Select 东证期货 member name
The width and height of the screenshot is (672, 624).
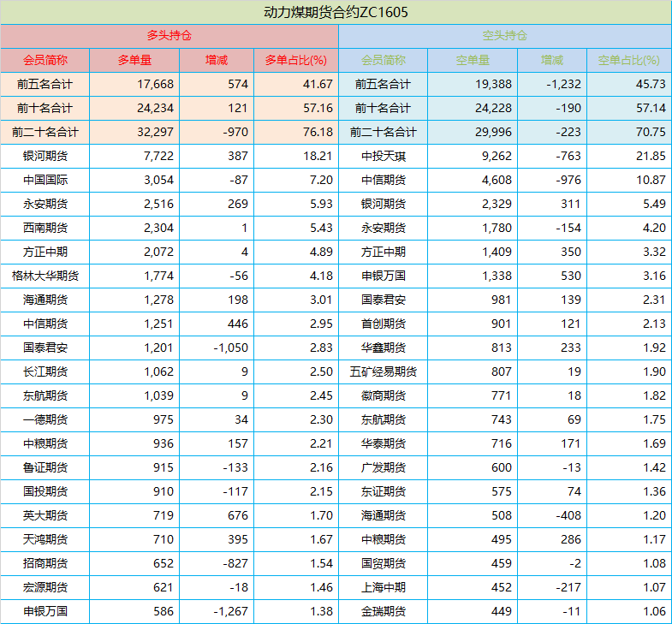tap(384, 492)
